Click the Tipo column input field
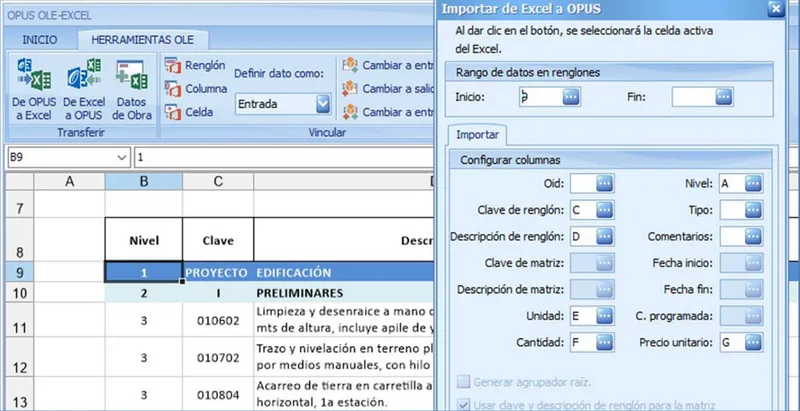800x411 pixels. coord(732,210)
